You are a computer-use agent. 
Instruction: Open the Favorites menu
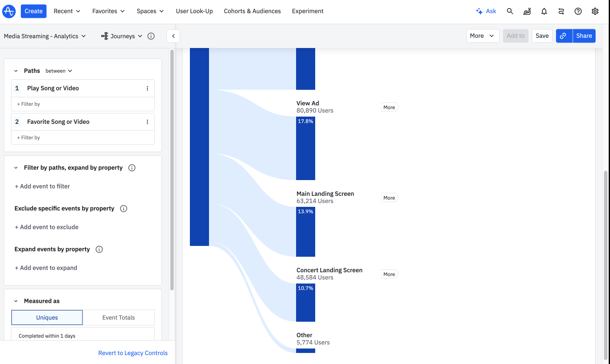(x=108, y=11)
